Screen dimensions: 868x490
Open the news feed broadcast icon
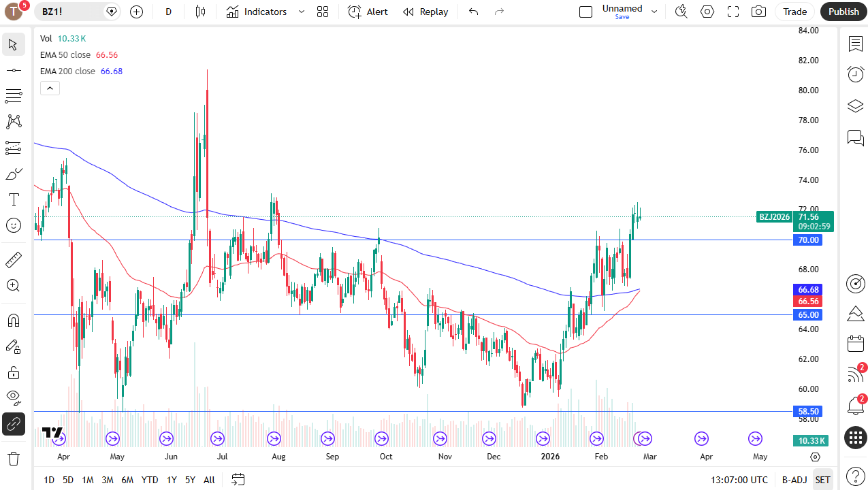[x=855, y=374]
